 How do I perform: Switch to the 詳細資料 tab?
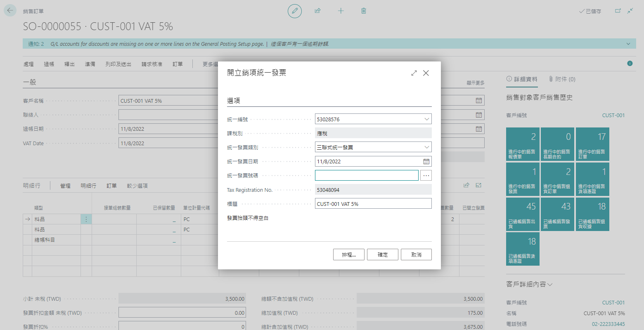pos(522,79)
